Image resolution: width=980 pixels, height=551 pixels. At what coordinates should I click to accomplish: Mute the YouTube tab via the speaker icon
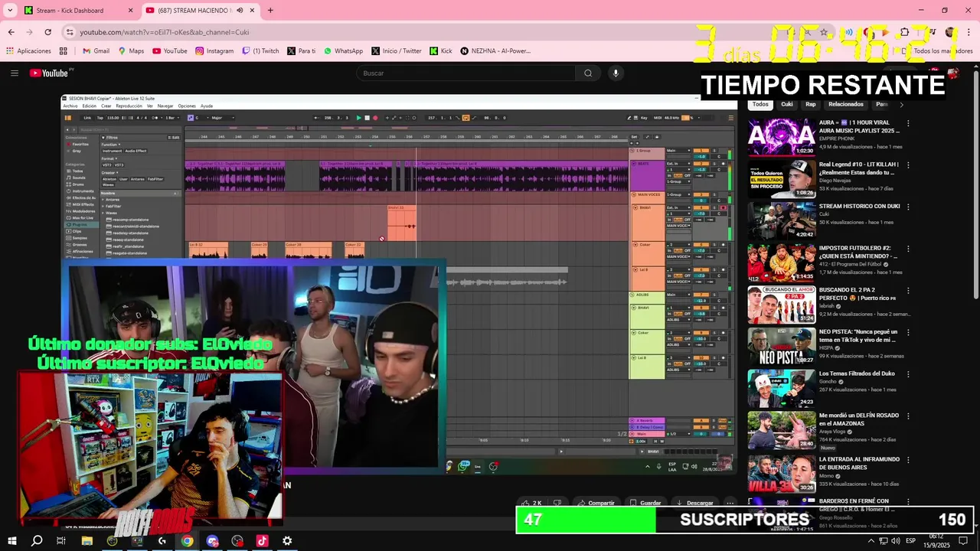tap(240, 11)
